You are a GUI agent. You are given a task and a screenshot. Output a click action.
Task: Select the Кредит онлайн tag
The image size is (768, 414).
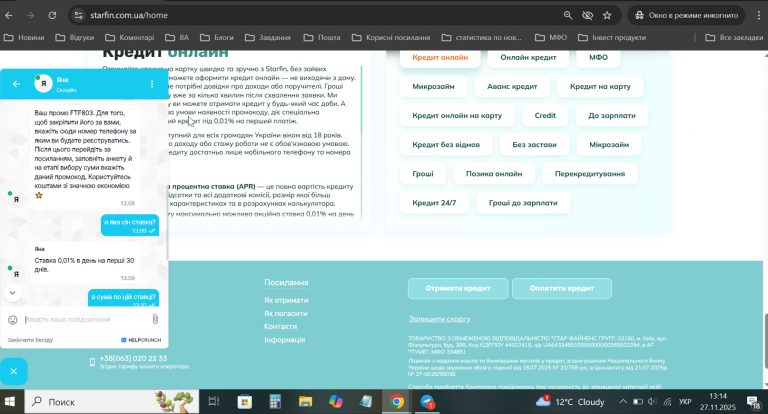coord(440,57)
